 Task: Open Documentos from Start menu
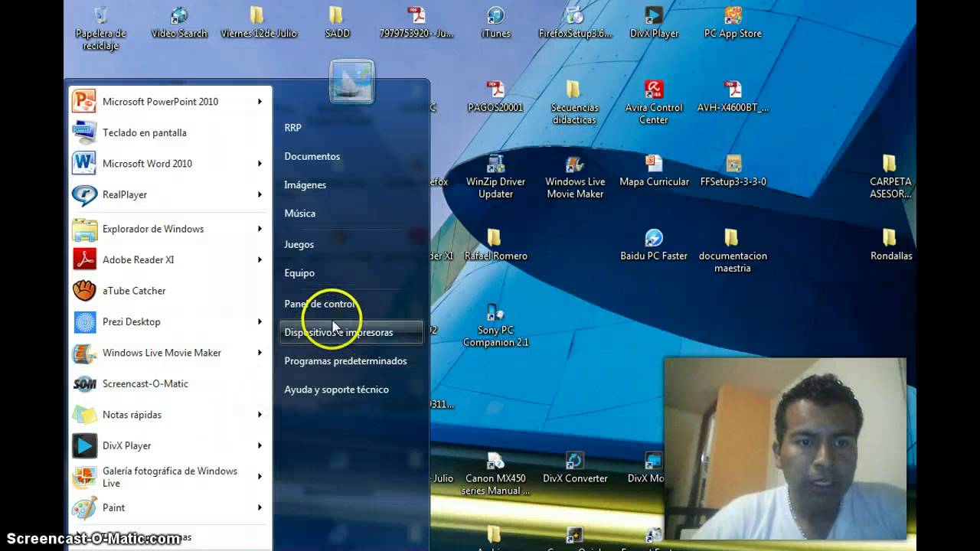click(x=312, y=156)
